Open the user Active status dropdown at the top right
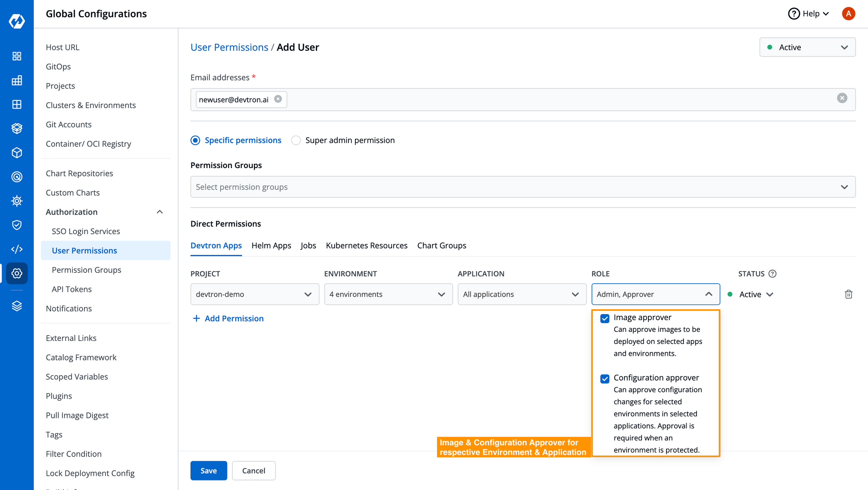The image size is (868, 490). tap(807, 47)
